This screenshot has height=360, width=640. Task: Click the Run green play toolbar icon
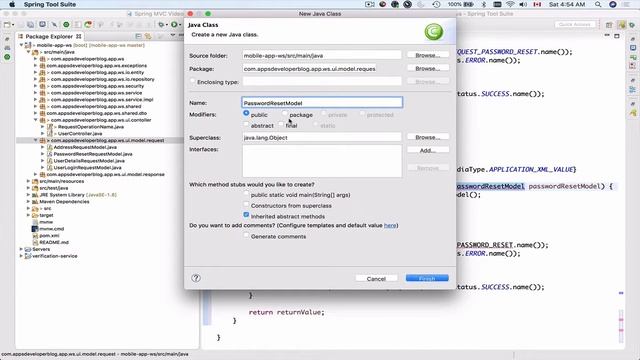point(174,24)
